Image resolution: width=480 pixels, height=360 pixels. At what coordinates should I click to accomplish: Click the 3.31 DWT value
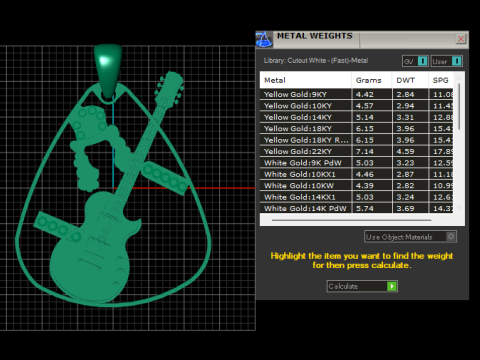pos(405,117)
